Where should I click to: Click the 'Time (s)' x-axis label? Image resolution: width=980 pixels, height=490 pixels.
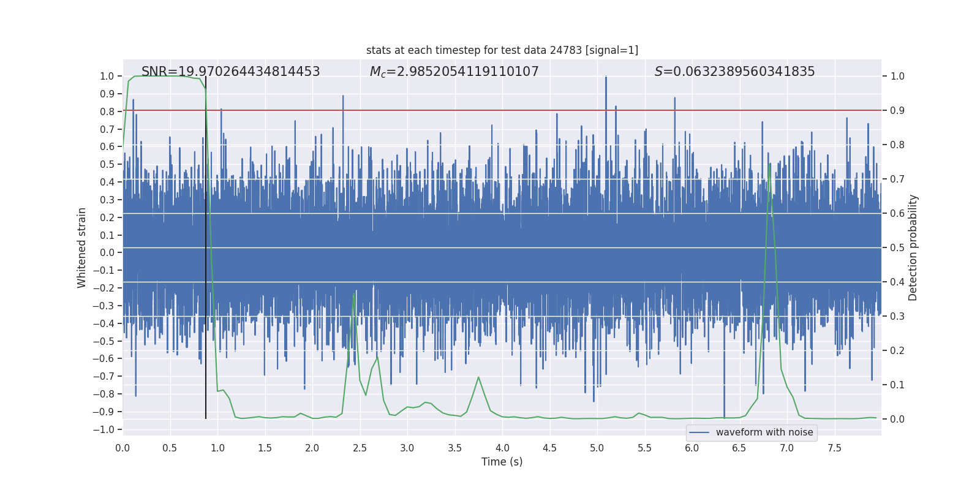pyautogui.click(x=502, y=462)
